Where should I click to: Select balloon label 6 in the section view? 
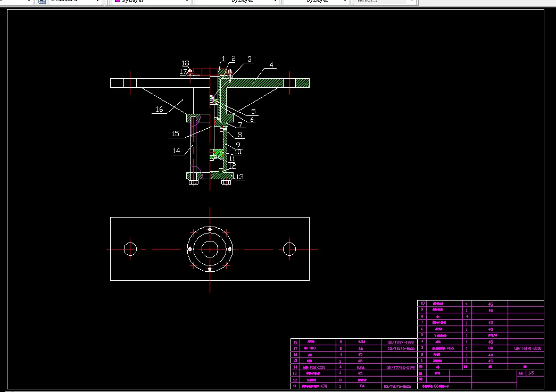coord(252,120)
